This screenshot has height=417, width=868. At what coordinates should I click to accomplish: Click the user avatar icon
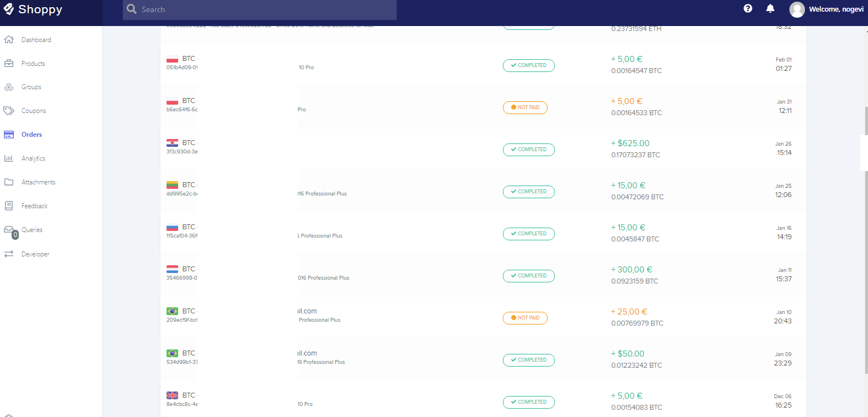[x=797, y=9]
